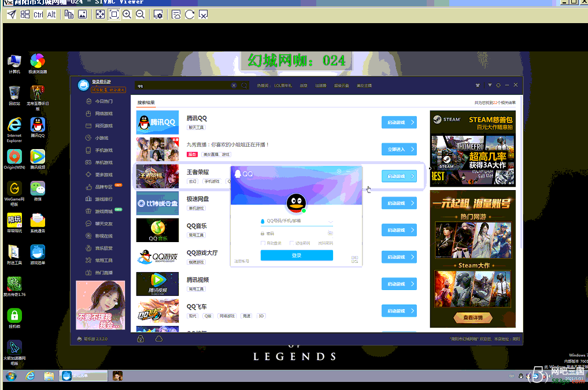Launch 腾讯QQ with its 启动游戏 button
This screenshot has height=390, width=588.
pos(399,122)
